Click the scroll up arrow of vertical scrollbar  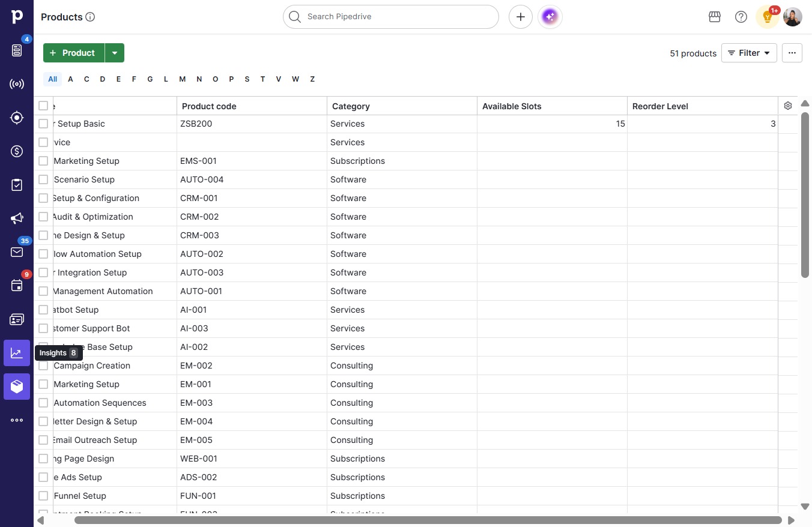tap(805, 103)
